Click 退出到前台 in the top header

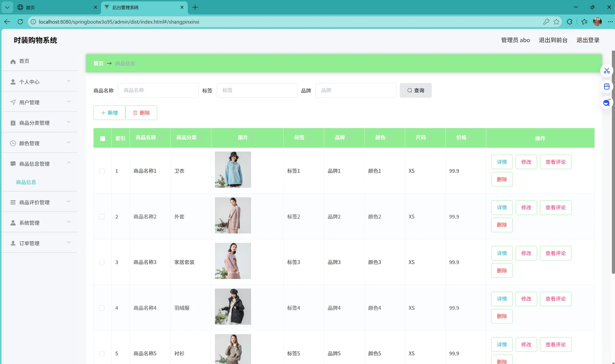click(x=553, y=40)
